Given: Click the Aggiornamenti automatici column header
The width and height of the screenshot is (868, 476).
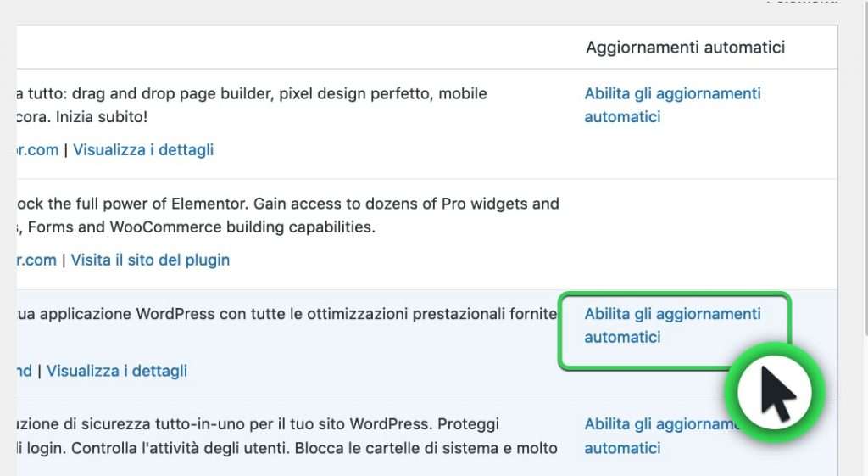Looking at the screenshot, I should point(685,48).
